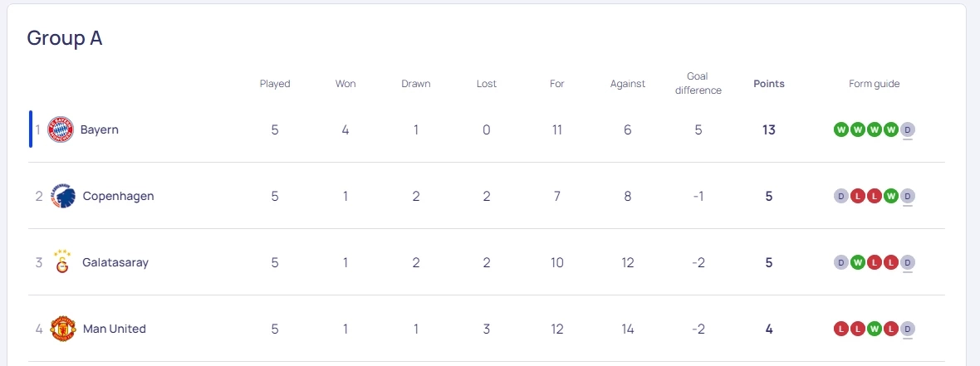Screen dimensions: 980x366
Task: Click the Galatasaray club crest icon
Action: [61, 262]
